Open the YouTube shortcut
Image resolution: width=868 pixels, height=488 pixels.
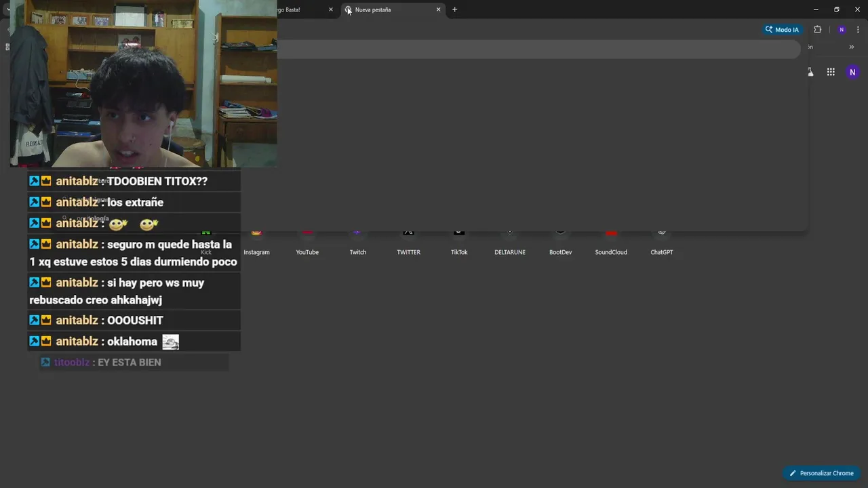[307, 242]
